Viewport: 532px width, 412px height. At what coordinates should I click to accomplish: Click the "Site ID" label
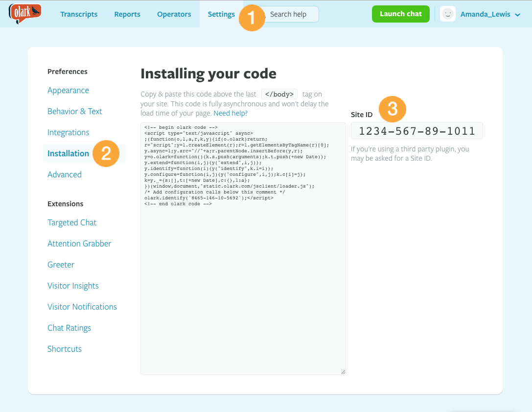(362, 115)
